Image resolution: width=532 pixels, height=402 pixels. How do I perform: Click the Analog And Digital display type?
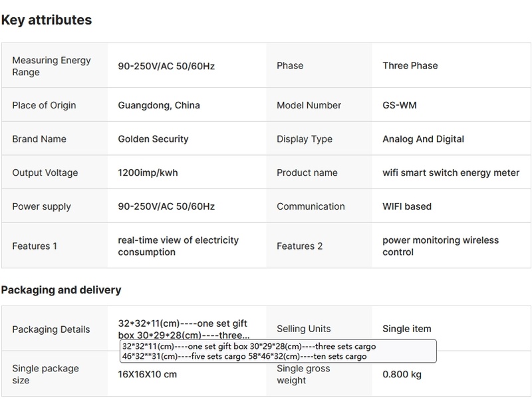click(x=423, y=139)
